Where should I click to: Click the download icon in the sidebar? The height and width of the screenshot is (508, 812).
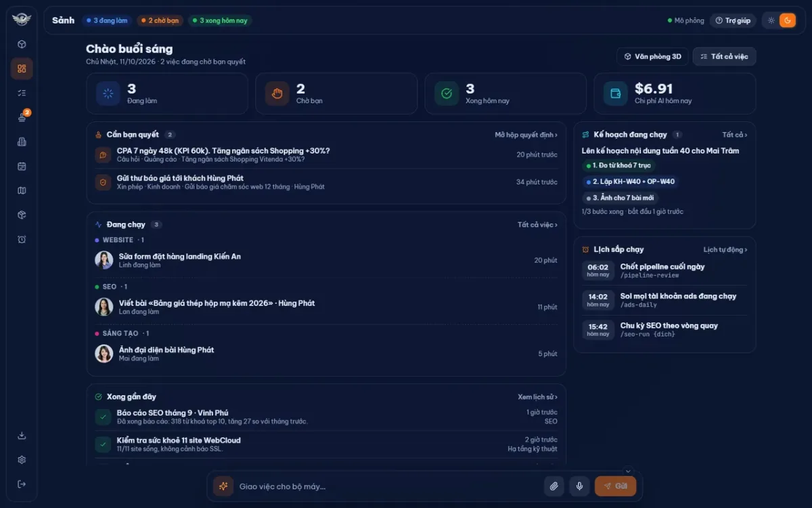pyautogui.click(x=22, y=436)
